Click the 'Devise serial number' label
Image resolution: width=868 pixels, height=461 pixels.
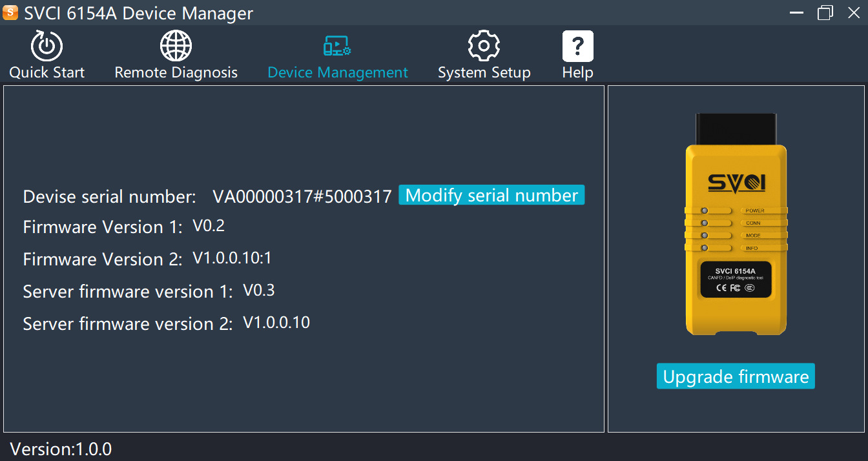(109, 196)
